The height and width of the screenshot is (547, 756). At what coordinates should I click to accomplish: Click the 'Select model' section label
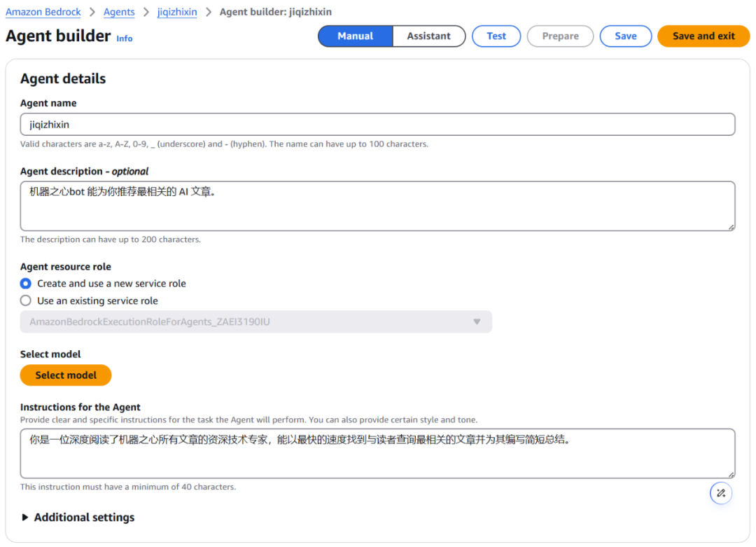(50, 354)
